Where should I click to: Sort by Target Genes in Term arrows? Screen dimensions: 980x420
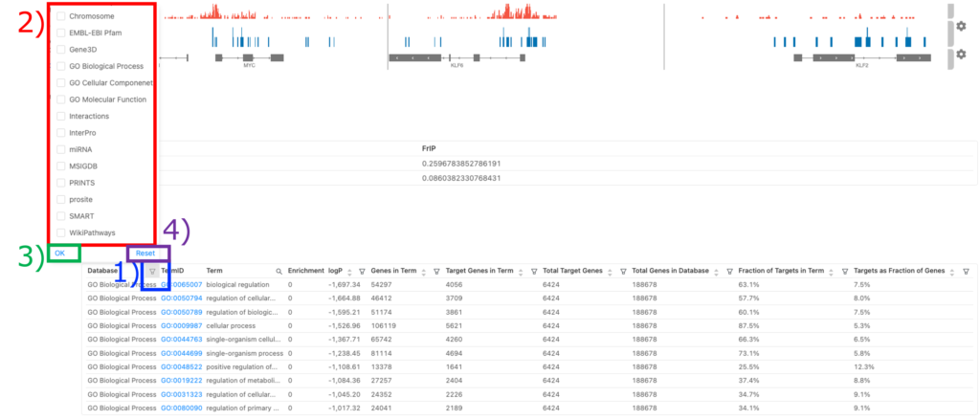[x=523, y=272]
